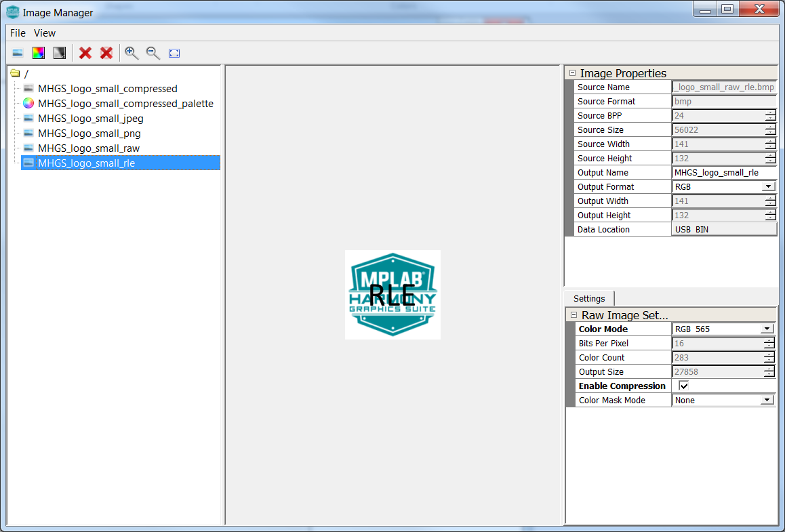Click the root folder icon in tree
This screenshot has width=785, height=532.
[15, 74]
